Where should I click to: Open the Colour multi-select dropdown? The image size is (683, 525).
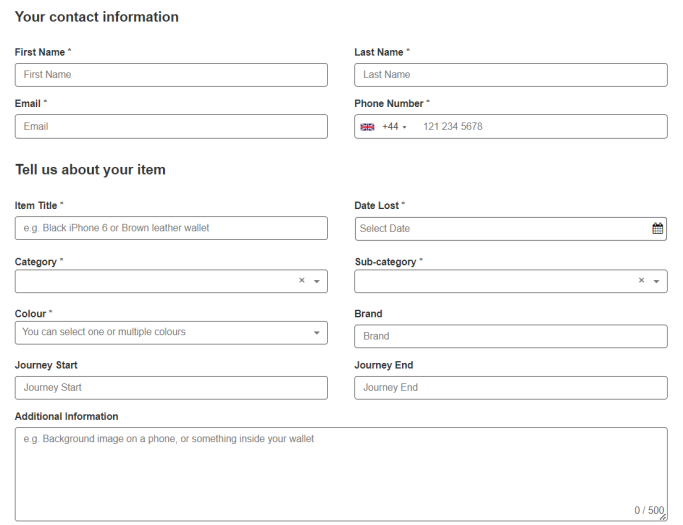point(317,333)
